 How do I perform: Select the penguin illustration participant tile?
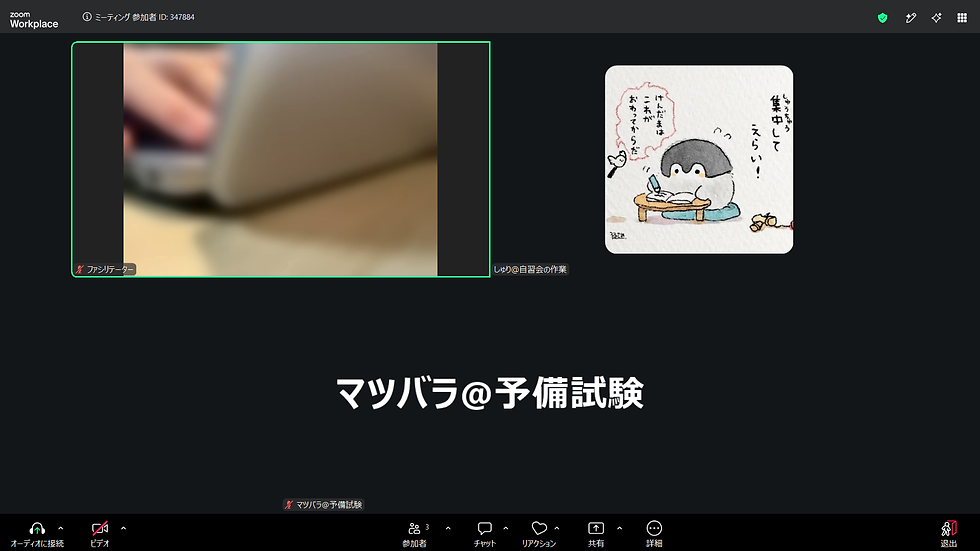pos(699,159)
